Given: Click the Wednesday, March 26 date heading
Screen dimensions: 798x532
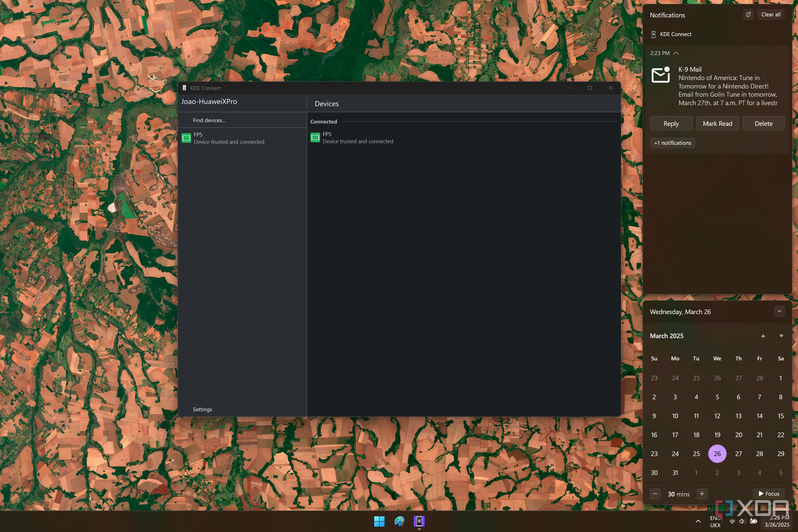Looking at the screenshot, I should (680, 312).
